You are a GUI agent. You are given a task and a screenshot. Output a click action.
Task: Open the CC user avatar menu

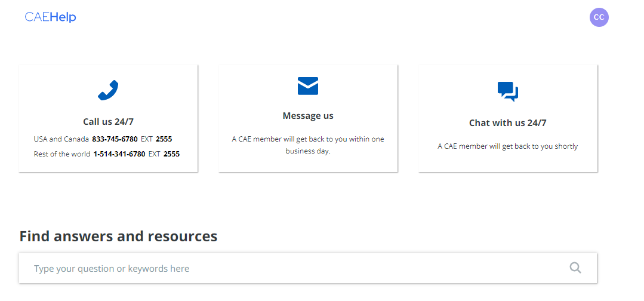pyautogui.click(x=599, y=17)
